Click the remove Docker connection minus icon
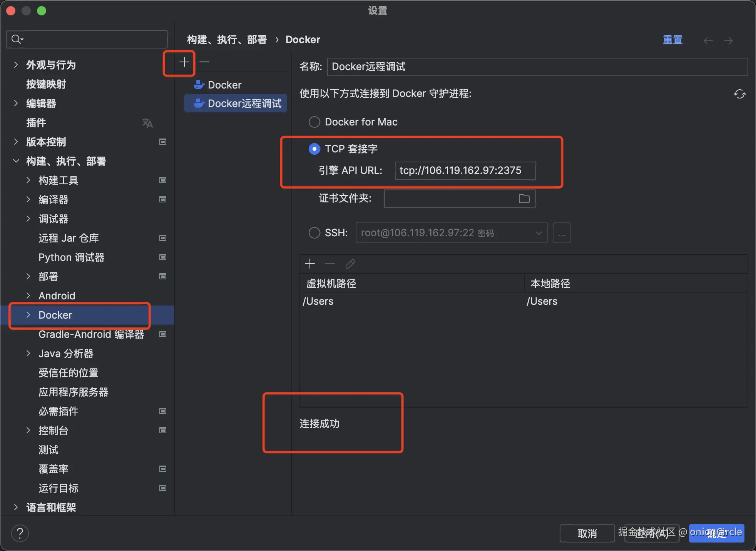This screenshot has height=551, width=756. [204, 62]
